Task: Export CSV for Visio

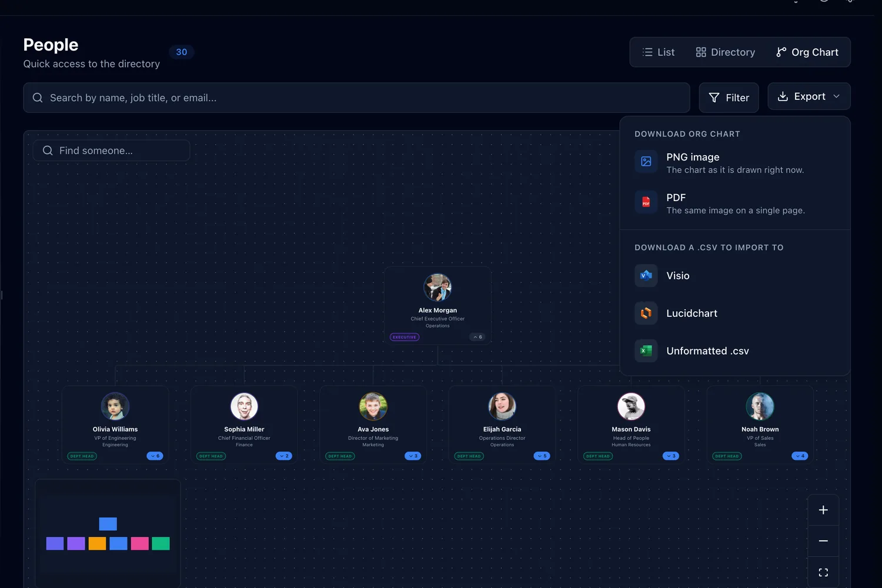Action: point(735,276)
